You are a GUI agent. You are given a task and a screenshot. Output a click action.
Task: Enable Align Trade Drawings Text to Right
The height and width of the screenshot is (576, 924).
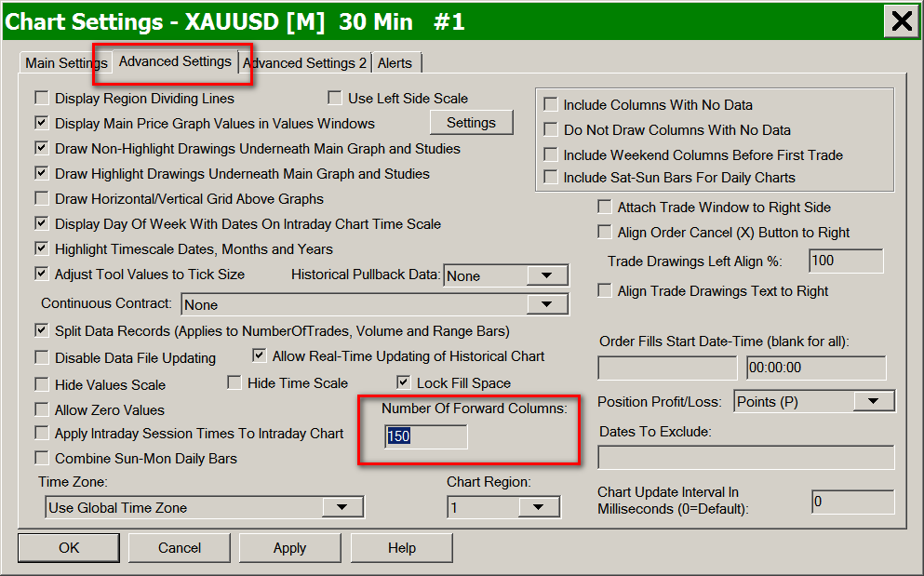pos(605,290)
